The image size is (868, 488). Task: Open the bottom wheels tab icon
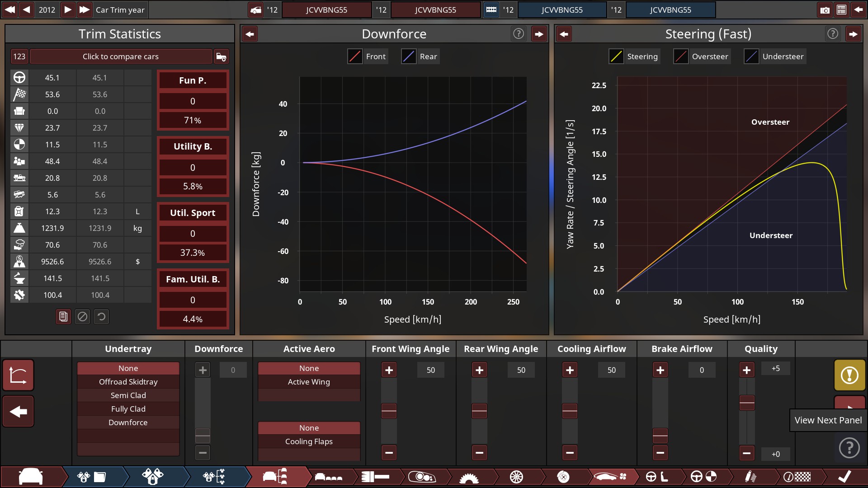(x=516, y=477)
